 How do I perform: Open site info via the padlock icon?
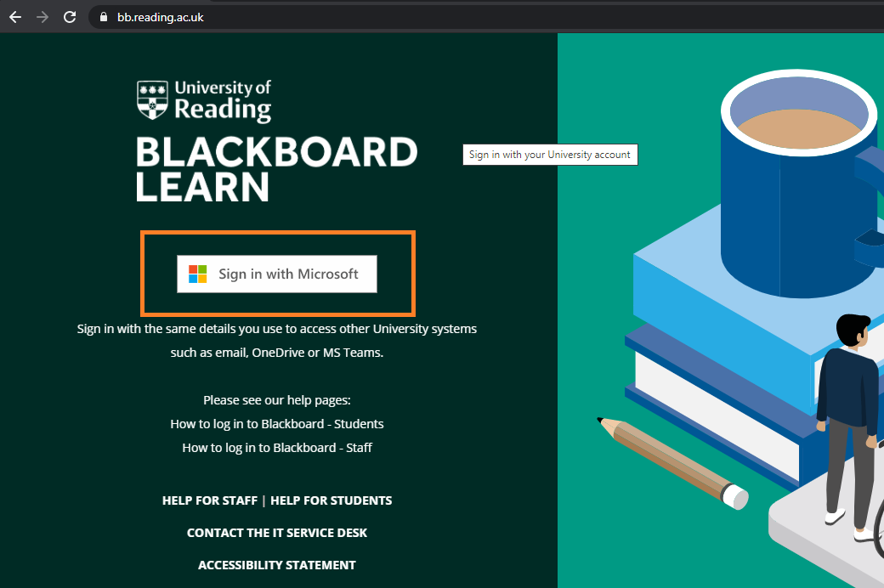coord(105,17)
